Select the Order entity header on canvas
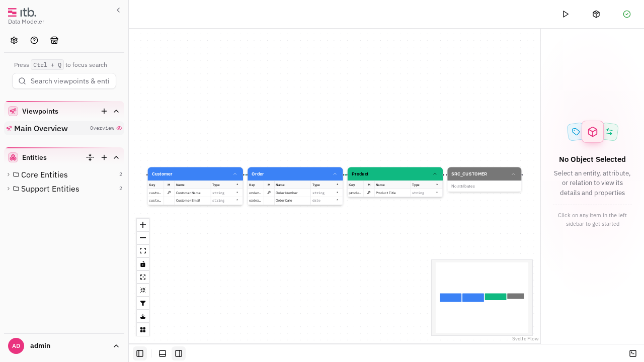This screenshot has width=644, height=362. (x=295, y=174)
